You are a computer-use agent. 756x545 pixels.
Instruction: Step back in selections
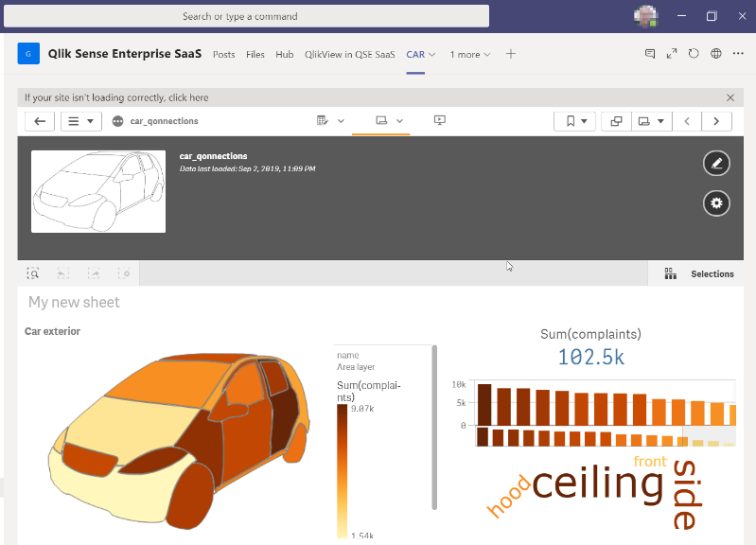click(x=63, y=274)
